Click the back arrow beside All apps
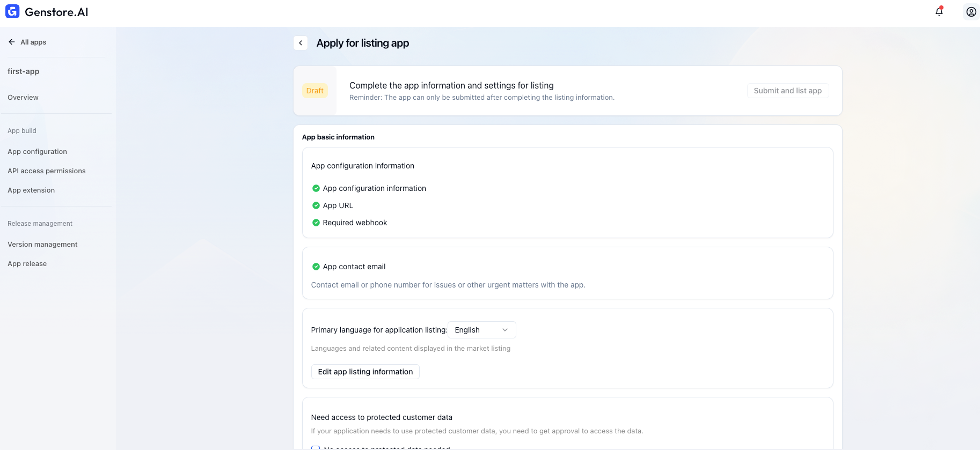This screenshot has width=980, height=450. click(12, 42)
